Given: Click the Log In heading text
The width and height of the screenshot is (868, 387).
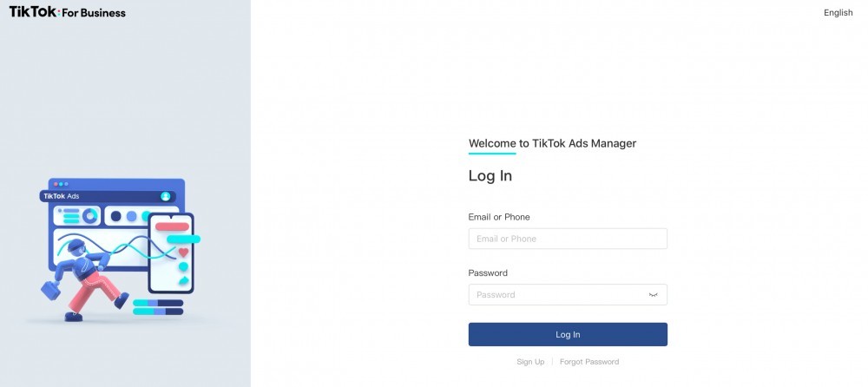Looking at the screenshot, I should coord(490,176).
